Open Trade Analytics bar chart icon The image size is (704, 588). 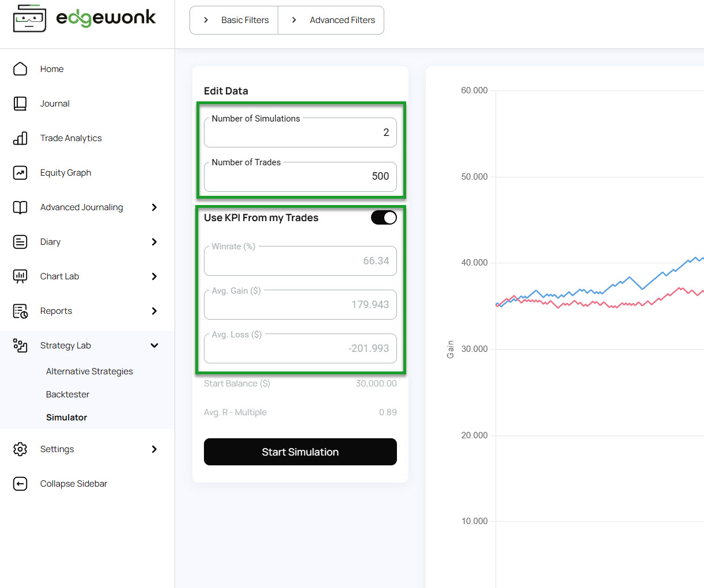(20, 138)
